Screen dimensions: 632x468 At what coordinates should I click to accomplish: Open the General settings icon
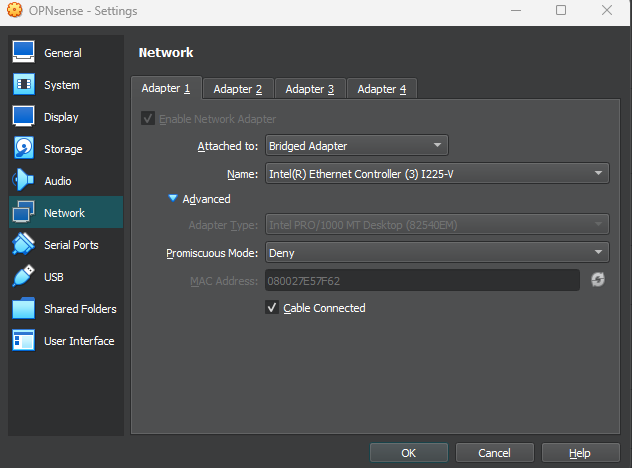[x=24, y=53]
